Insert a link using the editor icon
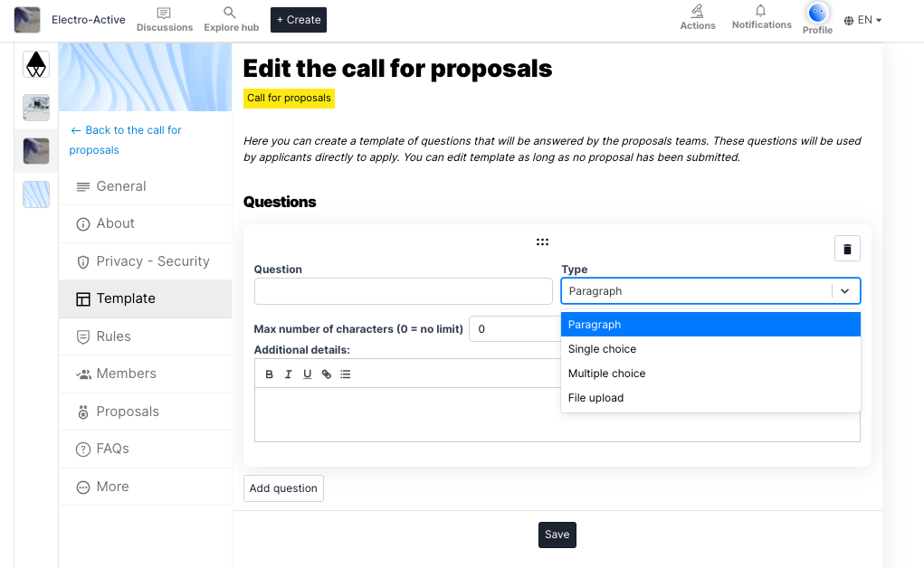 [327, 374]
